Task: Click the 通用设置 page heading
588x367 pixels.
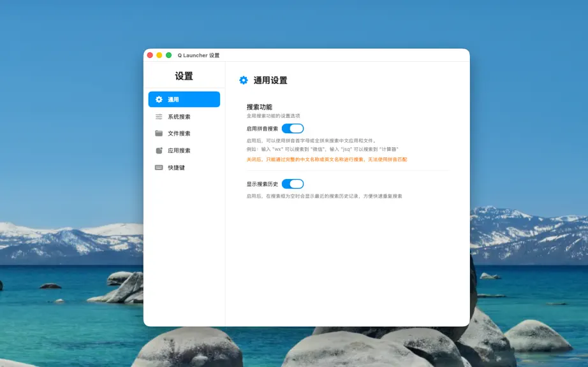Action: 270,80
